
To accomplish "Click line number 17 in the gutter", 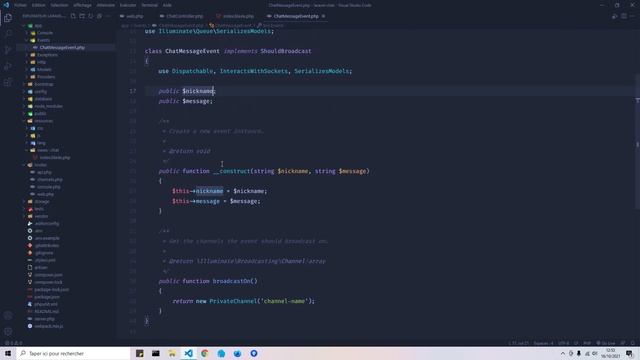I will pos(133,91).
